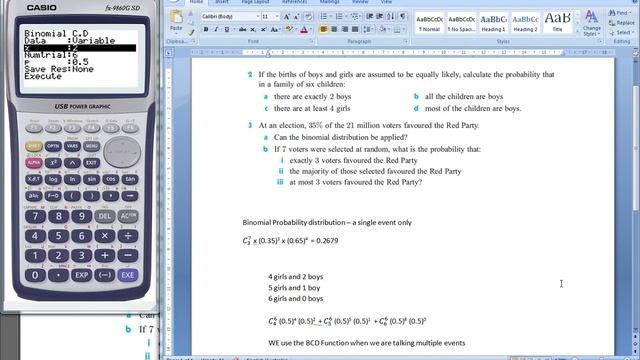Click the Grow Font icon
The height and width of the screenshot is (360, 640).
point(287,17)
